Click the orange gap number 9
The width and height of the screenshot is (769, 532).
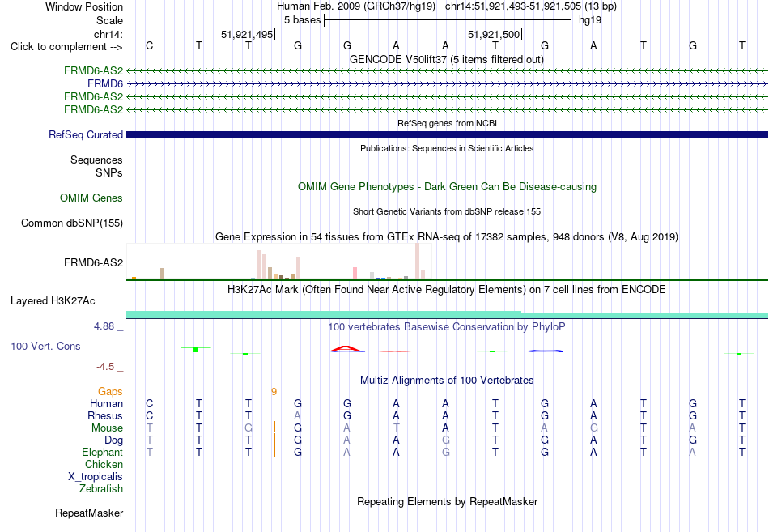tap(274, 392)
